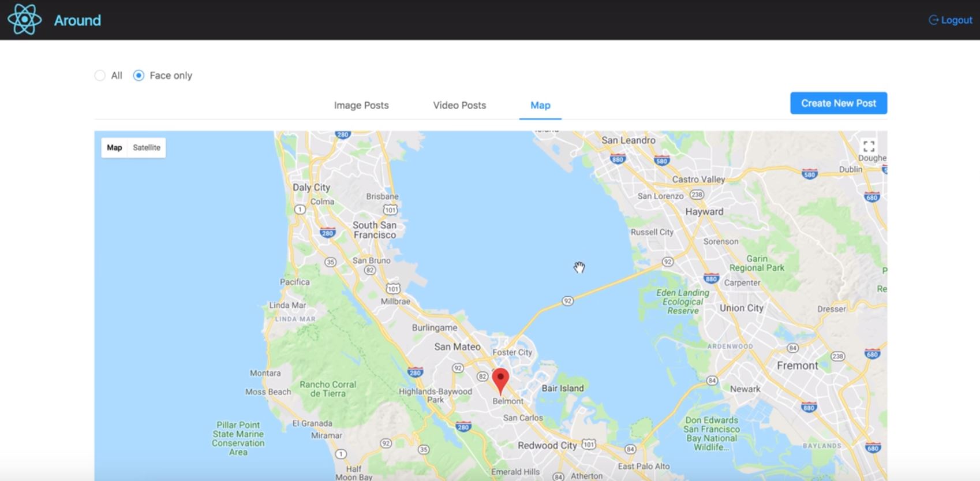Select the Face only radio option
This screenshot has width=980, height=481.
pyautogui.click(x=163, y=76)
